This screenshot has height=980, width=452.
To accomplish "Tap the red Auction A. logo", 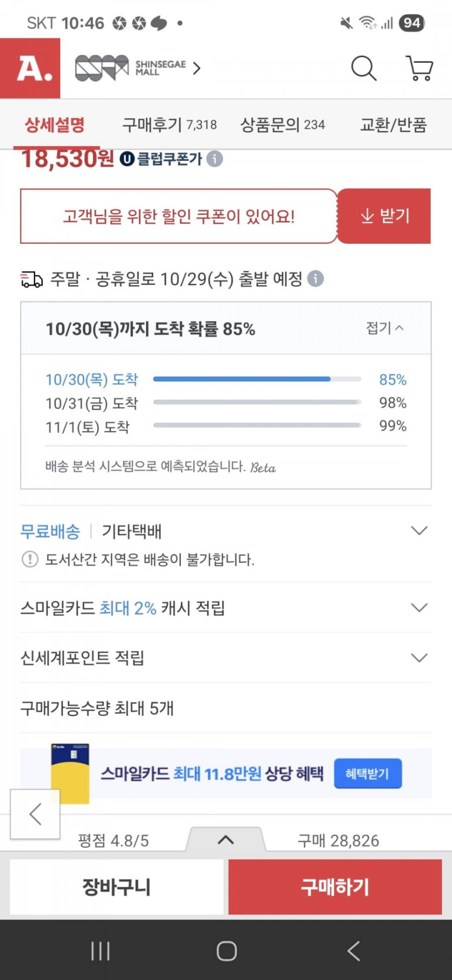I will 30,68.
